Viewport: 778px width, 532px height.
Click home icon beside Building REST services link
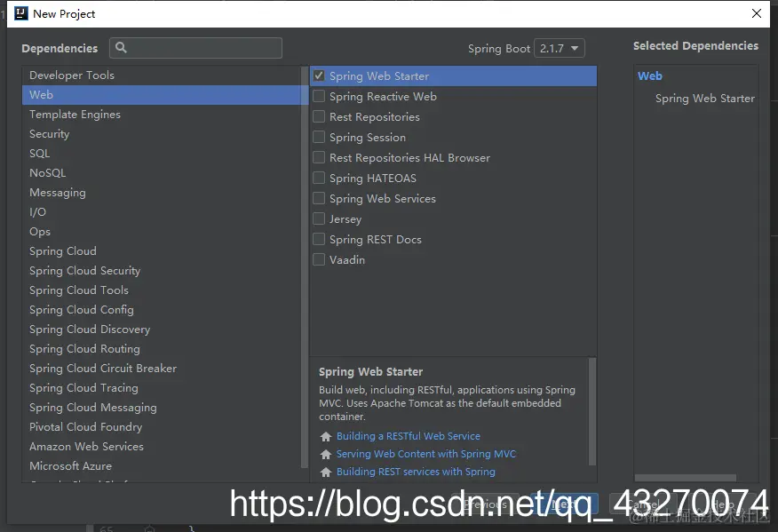[x=325, y=472]
